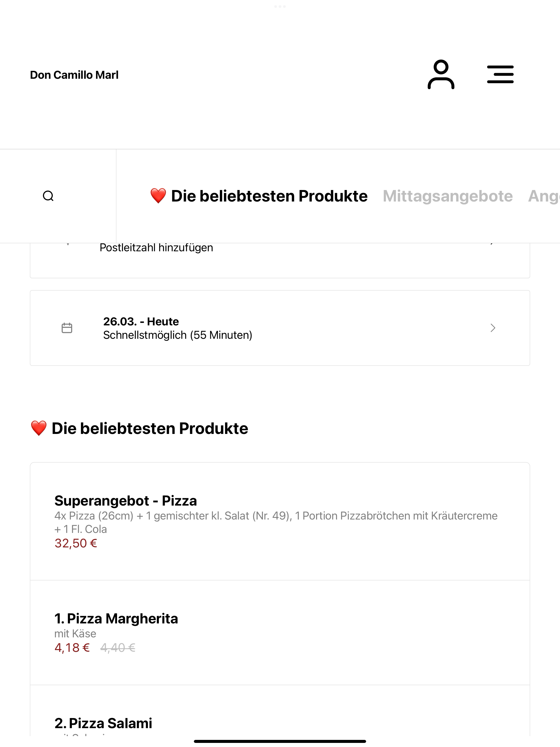
Task: Tap the search magnifier icon
Action: click(x=48, y=196)
